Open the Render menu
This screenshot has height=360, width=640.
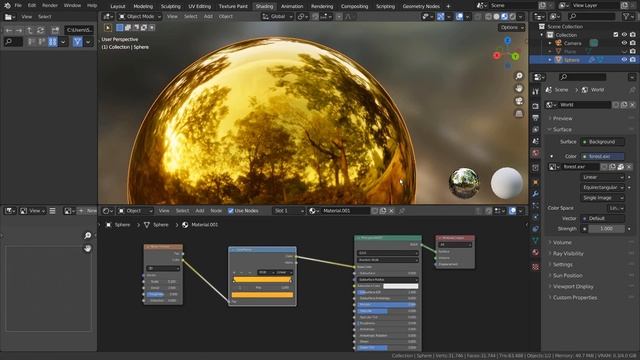click(50, 5)
